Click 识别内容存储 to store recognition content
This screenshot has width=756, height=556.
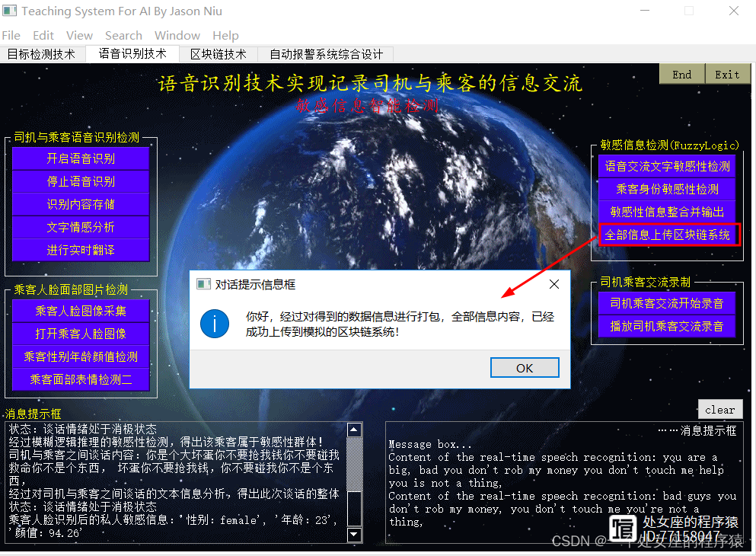(80, 203)
